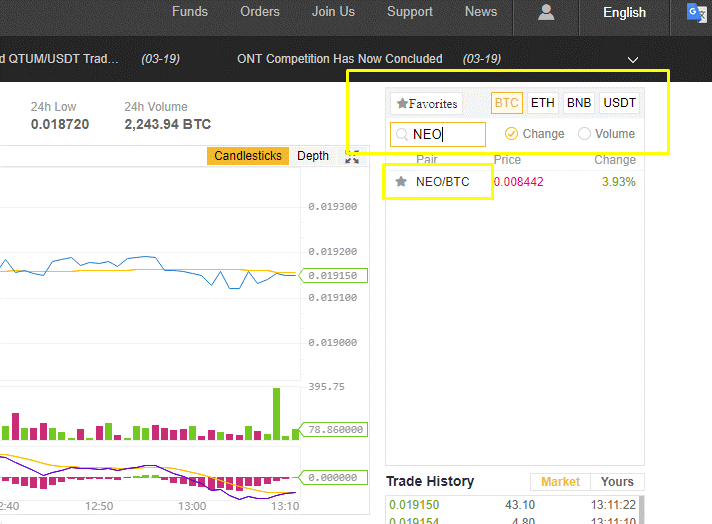
Task: Open ONT Competition Has Now Concluded announcement
Action: [340, 59]
